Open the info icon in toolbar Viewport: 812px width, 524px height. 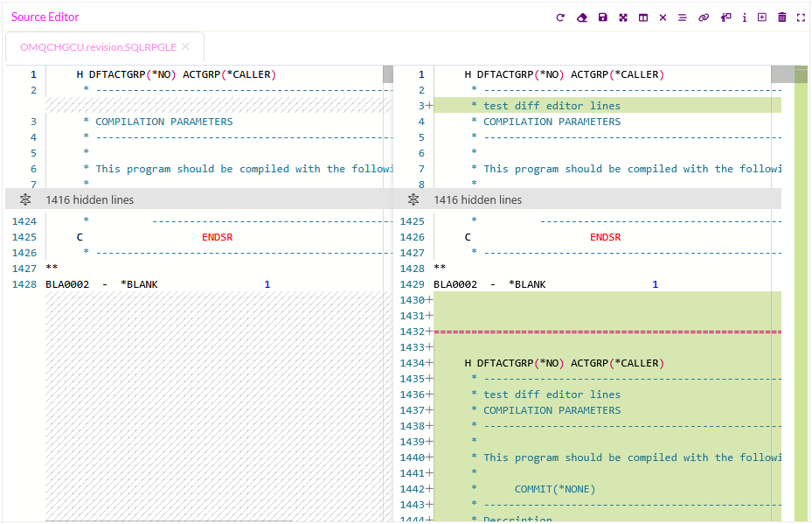[744, 17]
